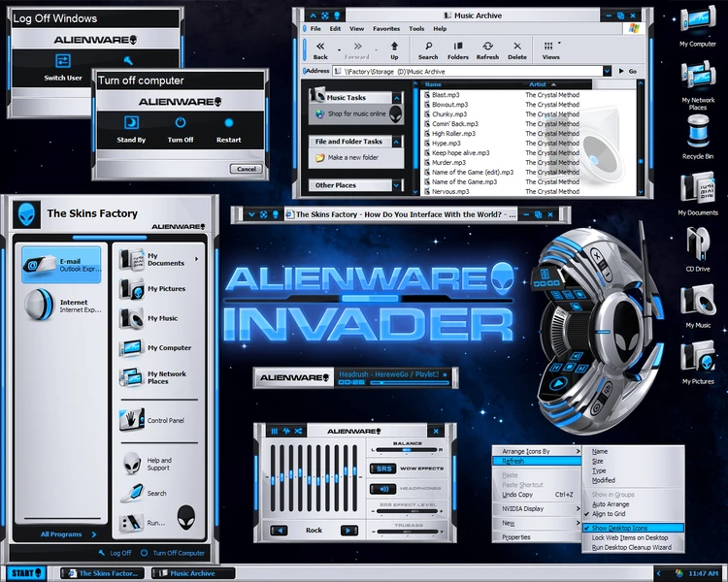Toggle Show Desktop Icons option
The image size is (728, 582).
[633, 528]
